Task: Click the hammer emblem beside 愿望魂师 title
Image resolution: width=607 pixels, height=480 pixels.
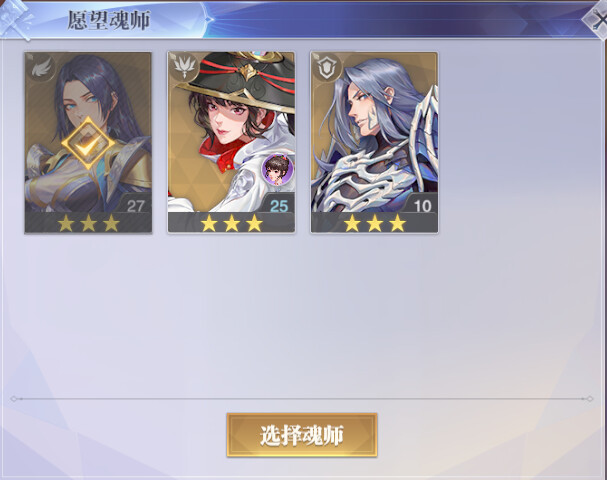Action: (15, 19)
